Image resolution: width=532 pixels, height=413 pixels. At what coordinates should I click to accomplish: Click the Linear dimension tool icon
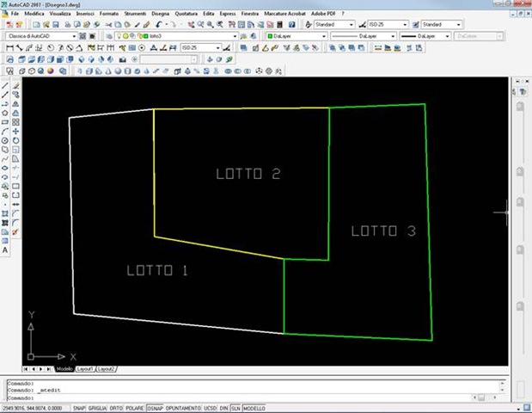coord(9,48)
